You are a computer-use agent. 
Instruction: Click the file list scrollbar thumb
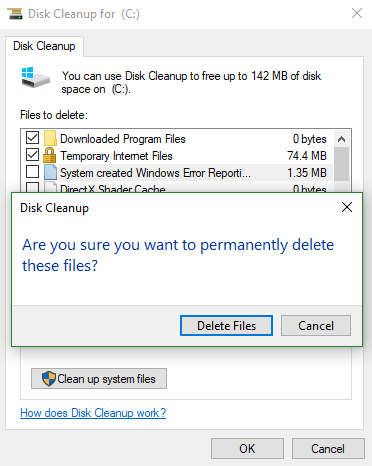point(341,164)
